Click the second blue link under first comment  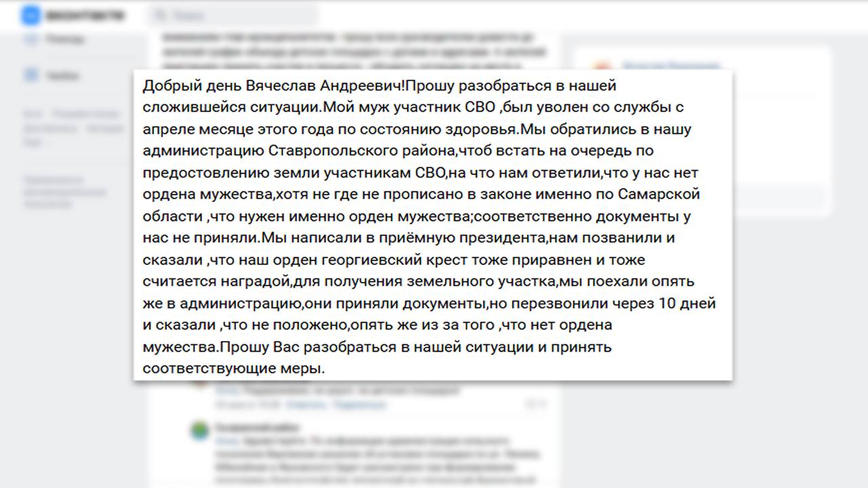[359, 405]
